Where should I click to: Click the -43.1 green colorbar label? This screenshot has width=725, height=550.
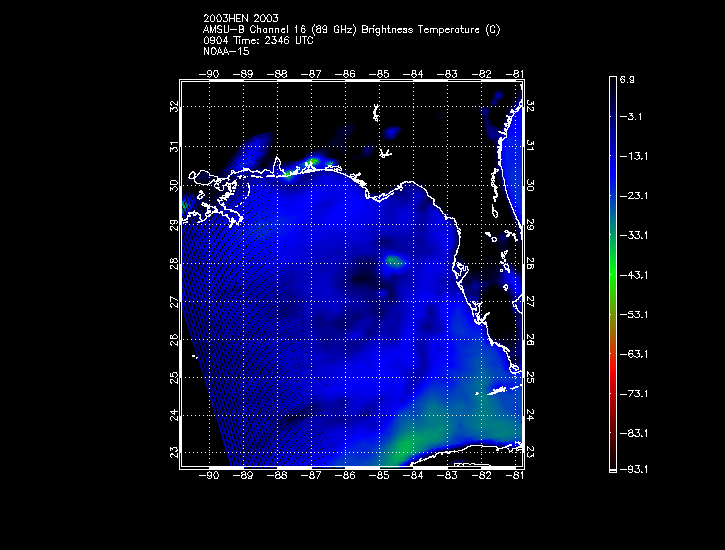[x=634, y=275]
